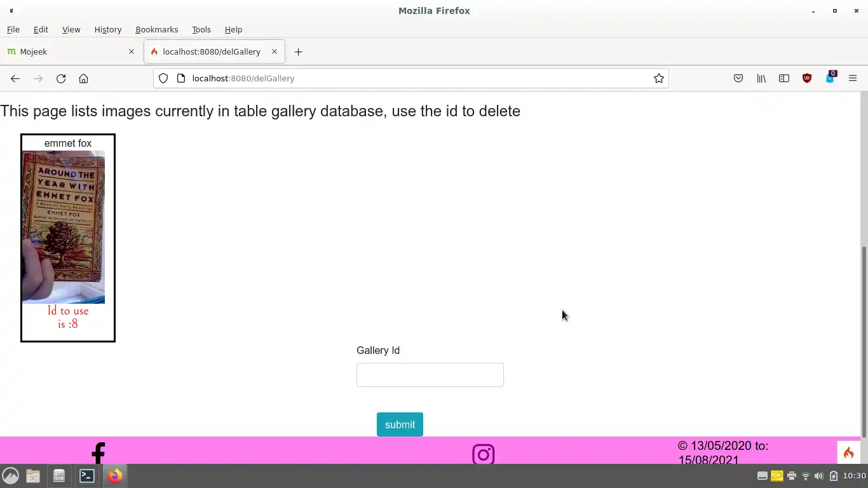Click the vertical page scrollbar
This screenshot has width=868, height=488.
[x=864, y=342]
